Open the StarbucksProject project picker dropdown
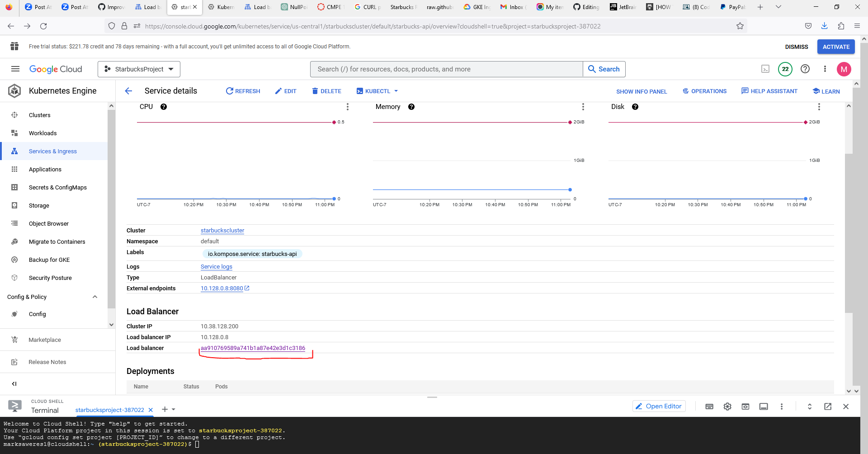The height and width of the screenshot is (454, 868). 138,69
